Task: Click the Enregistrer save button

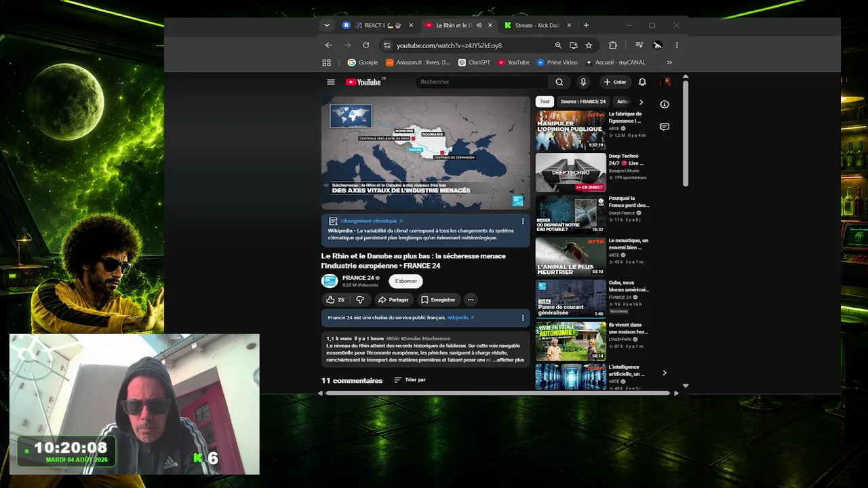Action: coord(438,300)
